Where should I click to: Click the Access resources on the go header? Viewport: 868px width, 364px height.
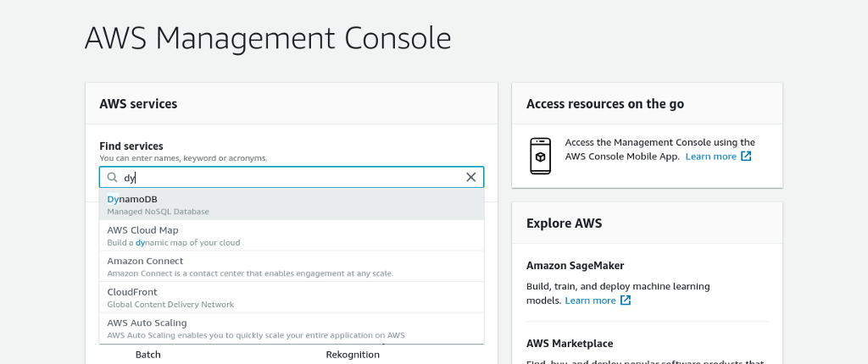605,104
